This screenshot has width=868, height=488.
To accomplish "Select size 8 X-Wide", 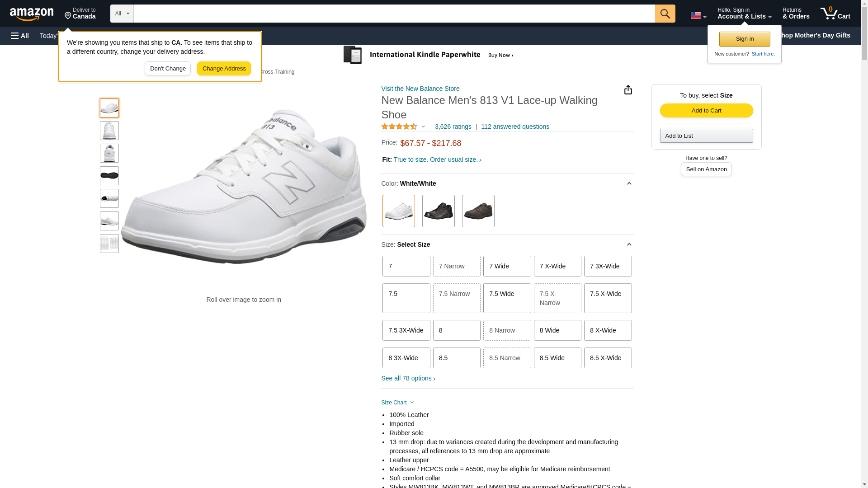I will (x=608, y=330).
